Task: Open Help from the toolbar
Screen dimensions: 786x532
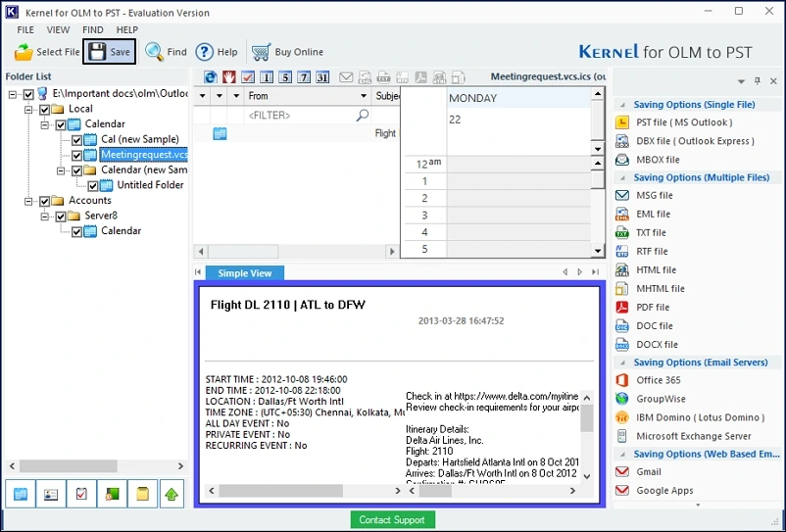Action: [217, 52]
